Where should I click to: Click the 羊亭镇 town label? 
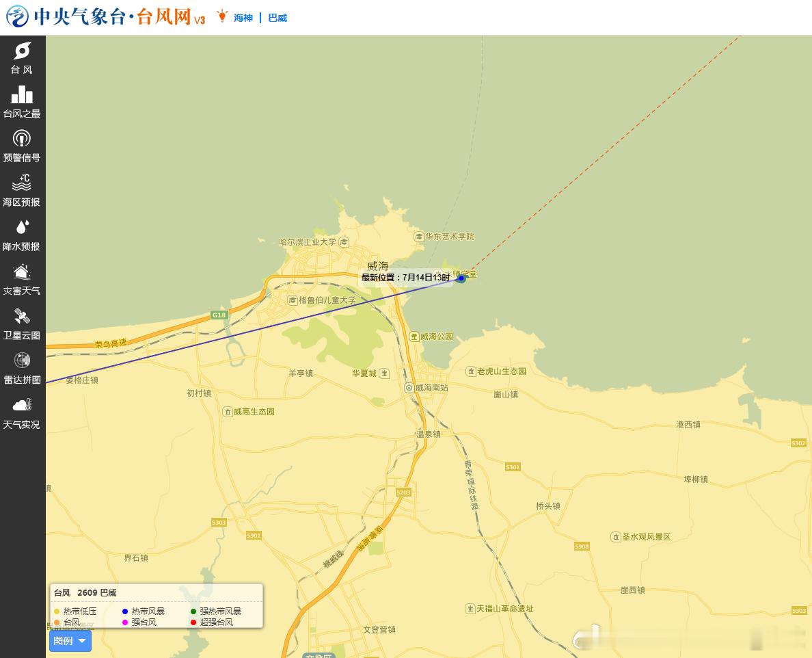(x=300, y=373)
